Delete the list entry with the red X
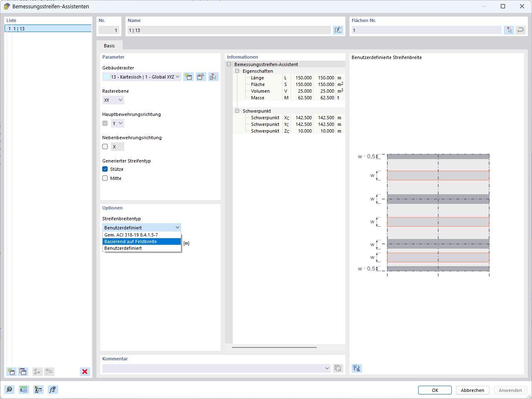The image size is (532, 399). pyautogui.click(x=85, y=372)
